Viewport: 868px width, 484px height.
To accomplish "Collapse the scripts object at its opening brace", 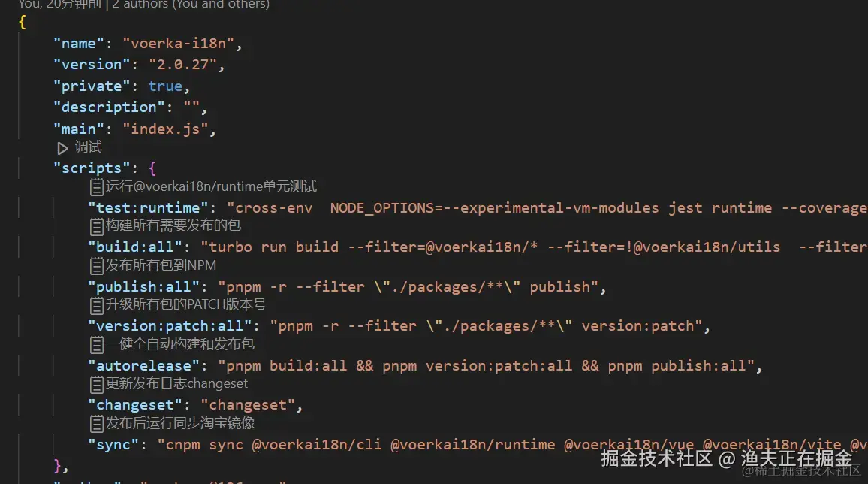I will pyautogui.click(x=153, y=168).
